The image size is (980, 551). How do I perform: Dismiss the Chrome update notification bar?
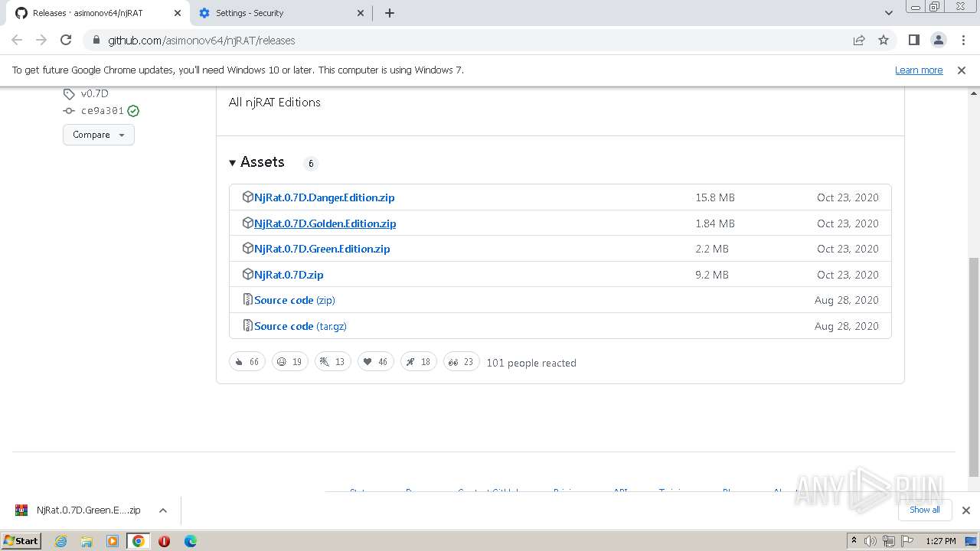[962, 70]
